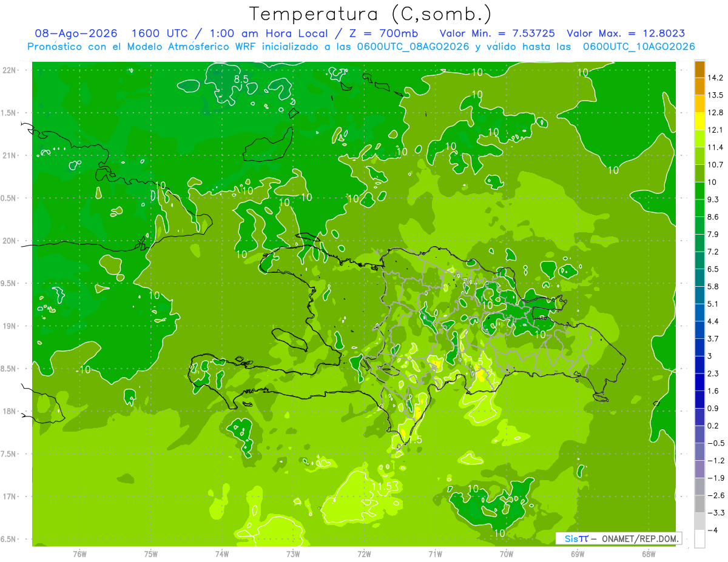Click the "20N" latitude axis label

(10, 241)
